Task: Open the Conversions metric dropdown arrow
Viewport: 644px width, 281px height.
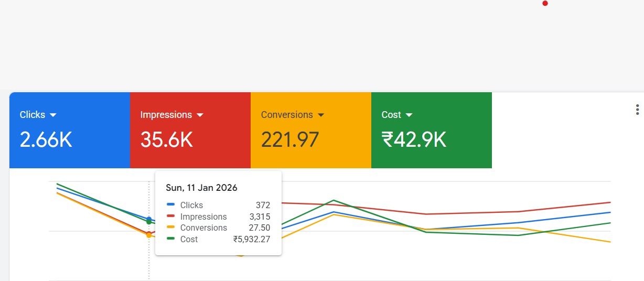Action: tap(321, 115)
